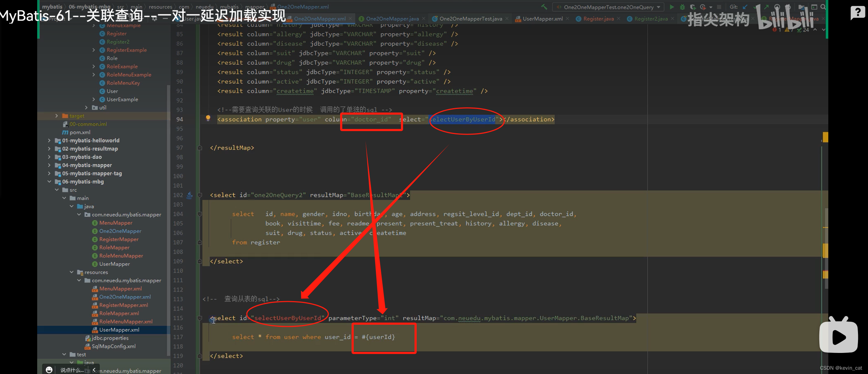The image size is (868, 374).
Task: Switch to One2OneMapperTest.java tab
Action: pos(471,19)
